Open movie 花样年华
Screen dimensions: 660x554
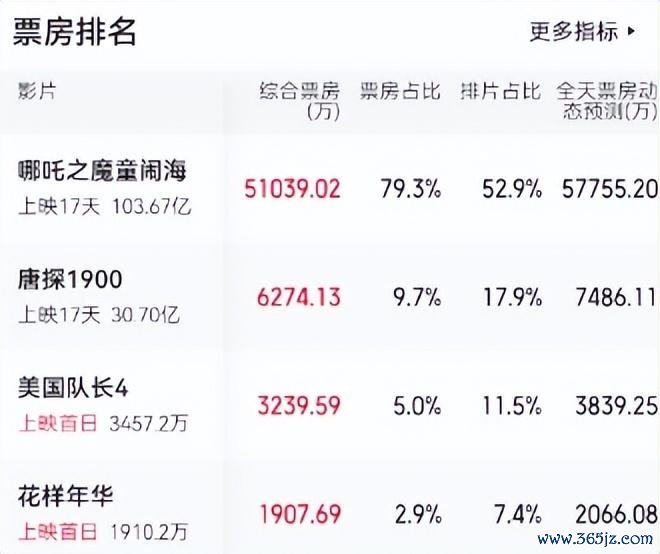tap(65, 496)
